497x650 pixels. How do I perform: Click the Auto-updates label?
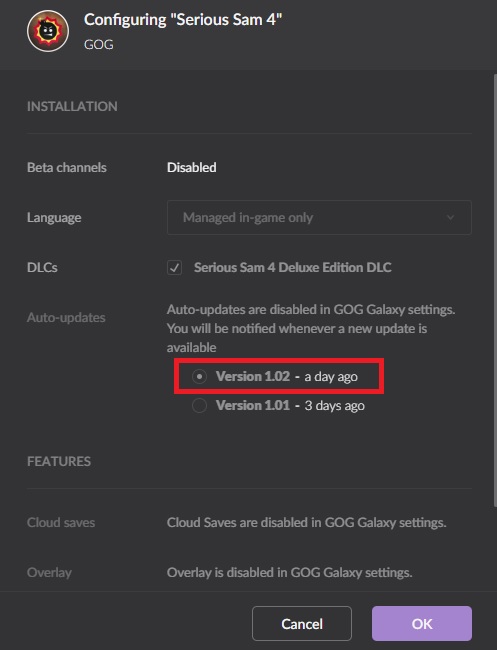[x=66, y=318]
